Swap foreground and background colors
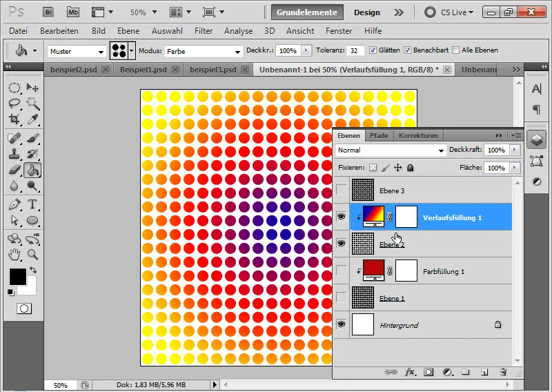The image size is (552, 392). pyautogui.click(x=33, y=270)
